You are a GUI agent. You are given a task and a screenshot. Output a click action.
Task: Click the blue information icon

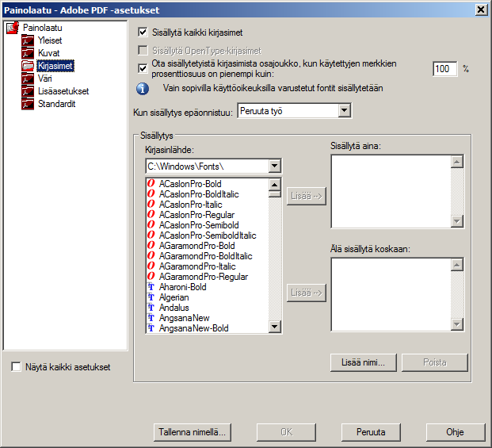click(143, 89)
